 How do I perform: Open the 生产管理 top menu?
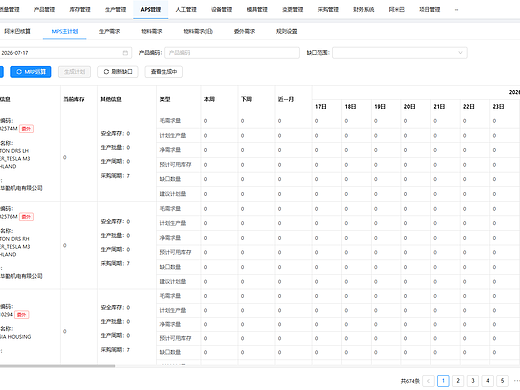pyautogui.click(x=115, y=10)
